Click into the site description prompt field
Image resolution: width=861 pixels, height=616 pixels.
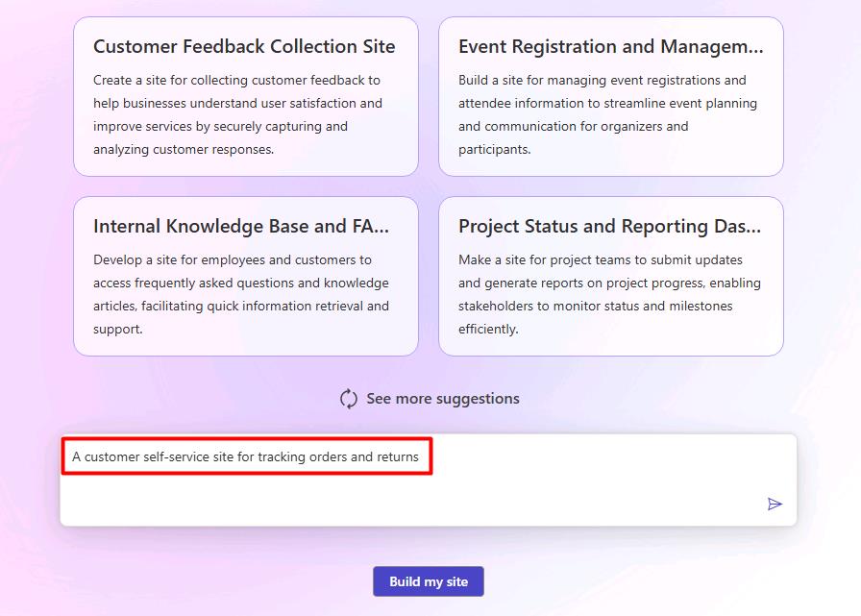pos(429,480)
